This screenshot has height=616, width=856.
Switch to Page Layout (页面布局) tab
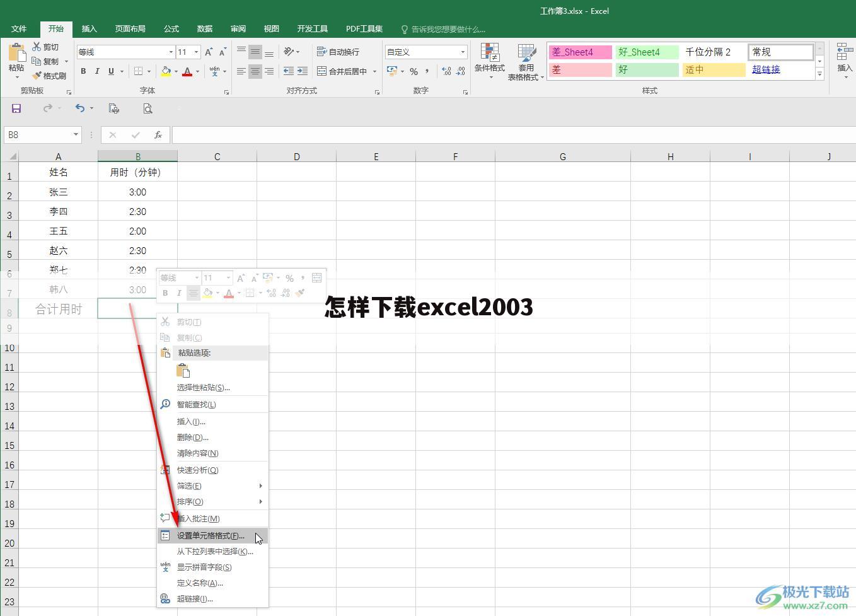(130, 29)
